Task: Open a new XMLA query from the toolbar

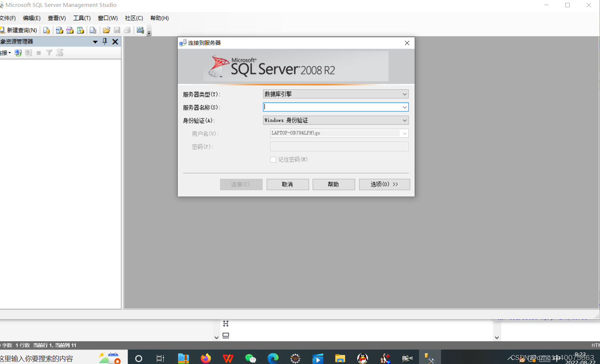Action: (81, 30)
